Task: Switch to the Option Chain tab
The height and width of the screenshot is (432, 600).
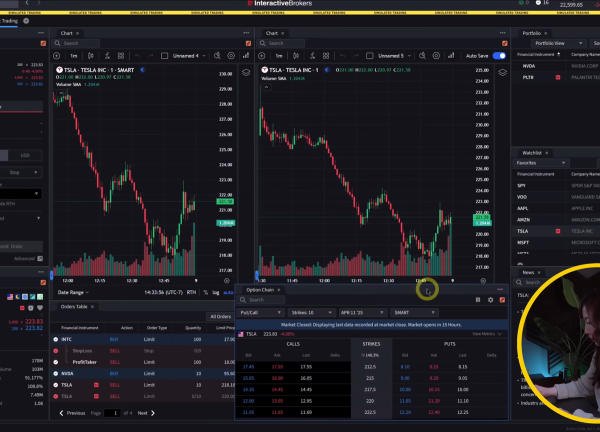Action: click(262, 289)
